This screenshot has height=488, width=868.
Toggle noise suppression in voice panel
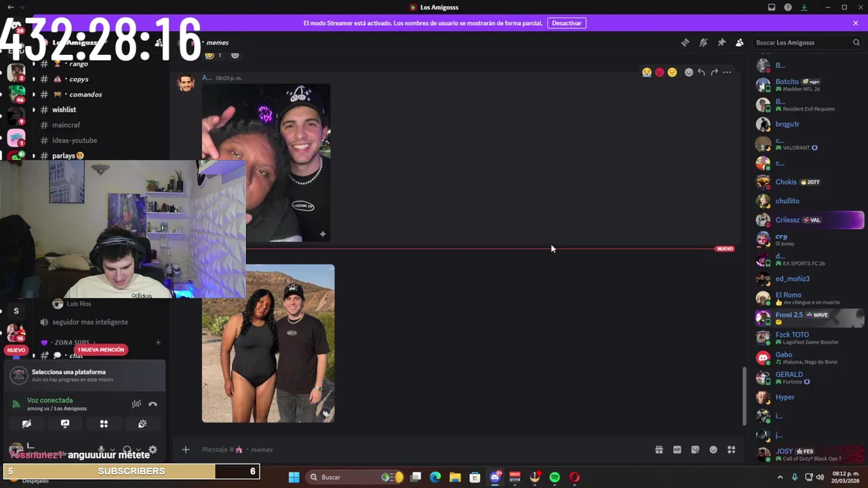click(x=136, y=404)
